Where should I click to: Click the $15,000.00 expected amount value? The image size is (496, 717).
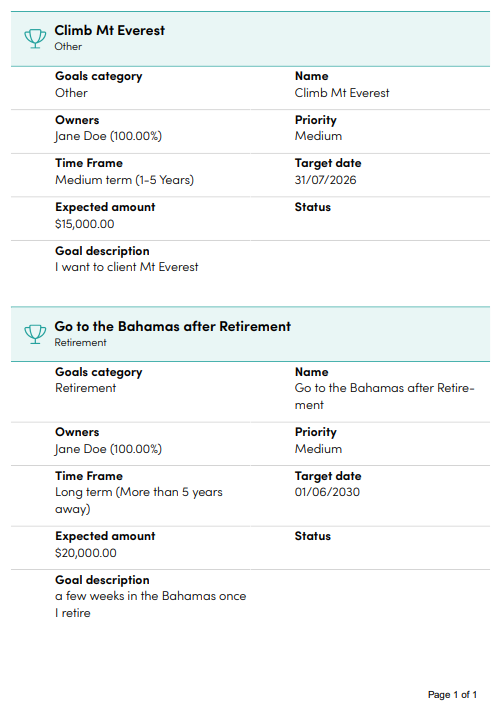[85, 224]
